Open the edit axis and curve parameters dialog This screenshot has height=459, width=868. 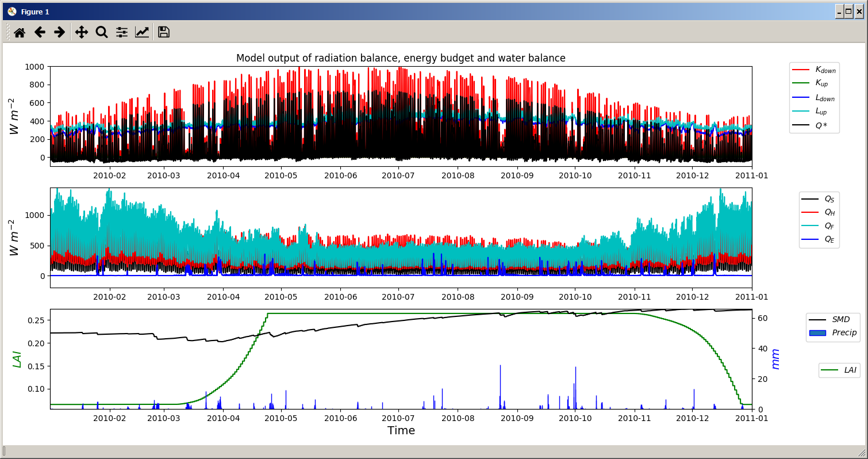142,32
